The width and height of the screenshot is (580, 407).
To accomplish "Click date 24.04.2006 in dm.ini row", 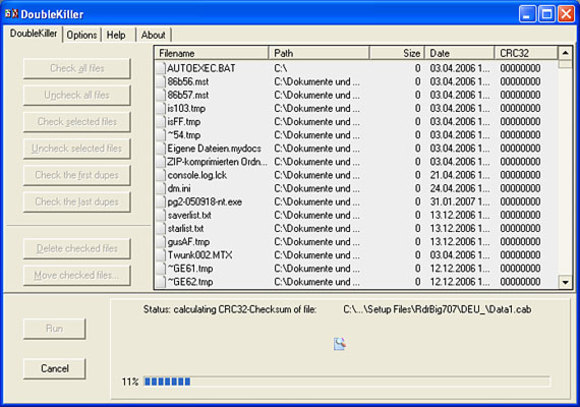I will (459, 188).
